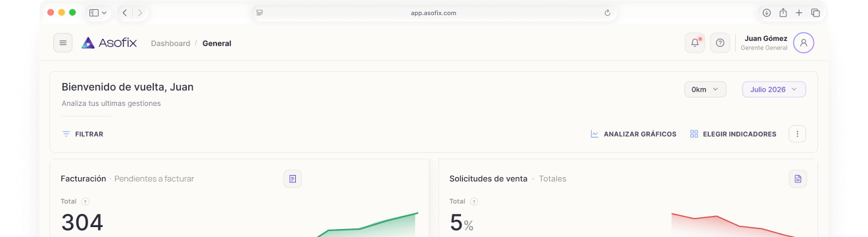
Task: Click 'Gerente General' role label
Action: [x=764, y=48]
